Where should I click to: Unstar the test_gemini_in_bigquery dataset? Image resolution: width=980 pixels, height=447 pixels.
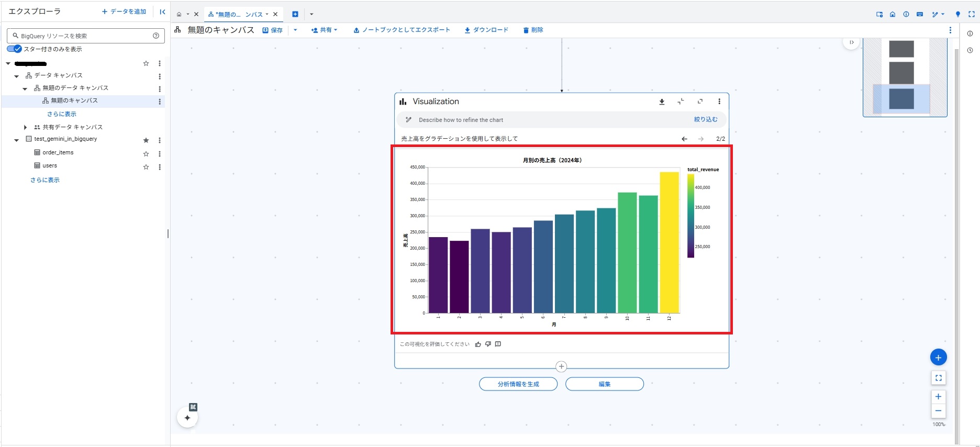point(146,140)
